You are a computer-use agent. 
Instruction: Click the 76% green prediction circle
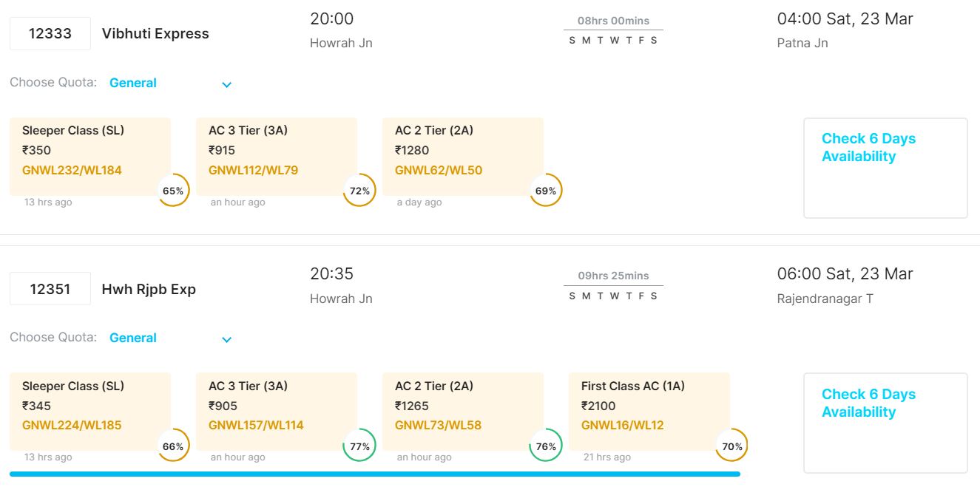coord(546,446)
